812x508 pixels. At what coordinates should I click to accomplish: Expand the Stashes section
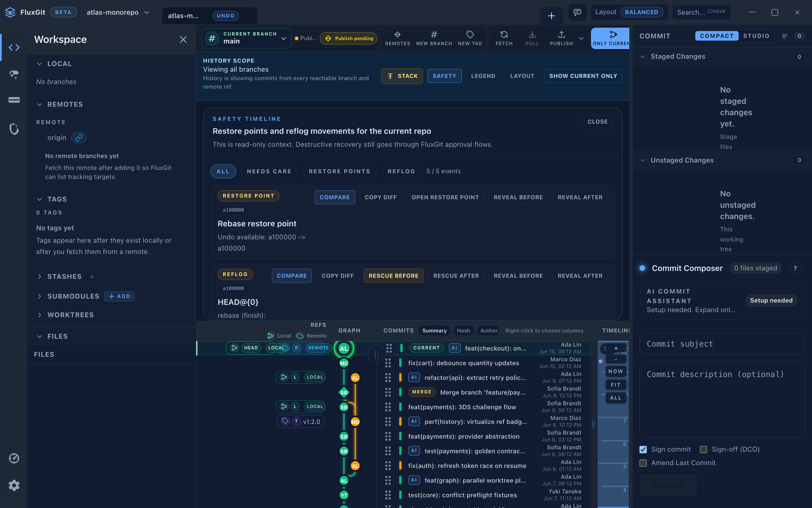tap(39, 277)
